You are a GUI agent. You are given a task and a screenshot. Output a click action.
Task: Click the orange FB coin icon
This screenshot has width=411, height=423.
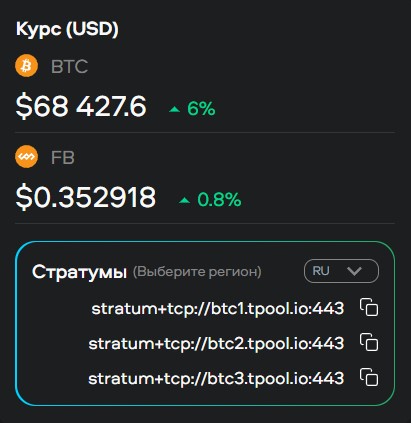pyautogui.click(x=26, y=157)
